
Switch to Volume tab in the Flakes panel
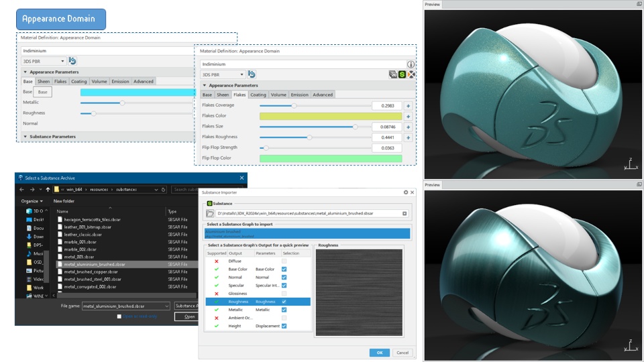click(x=278, y=95)
